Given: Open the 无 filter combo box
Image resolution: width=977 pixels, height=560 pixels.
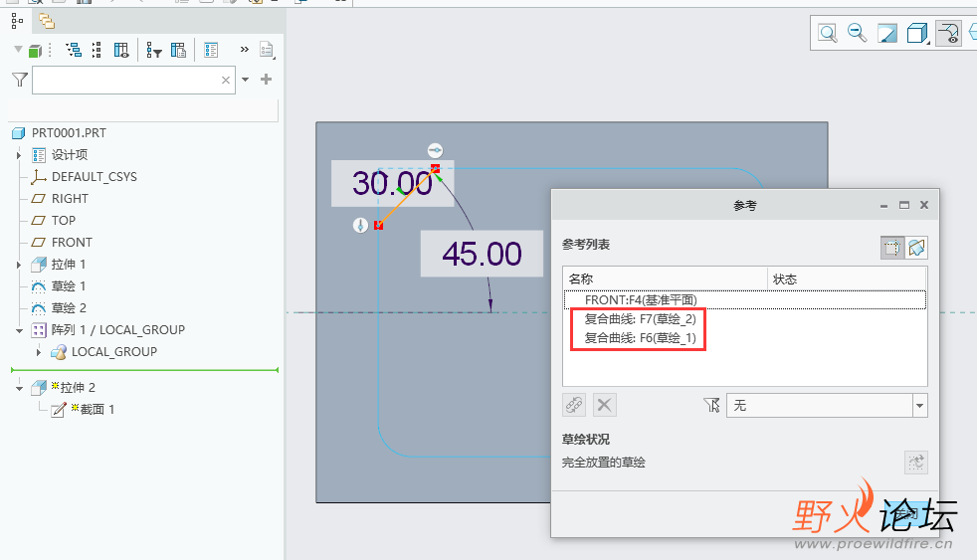Looking at the screenshot, I should tap(827, 406).
